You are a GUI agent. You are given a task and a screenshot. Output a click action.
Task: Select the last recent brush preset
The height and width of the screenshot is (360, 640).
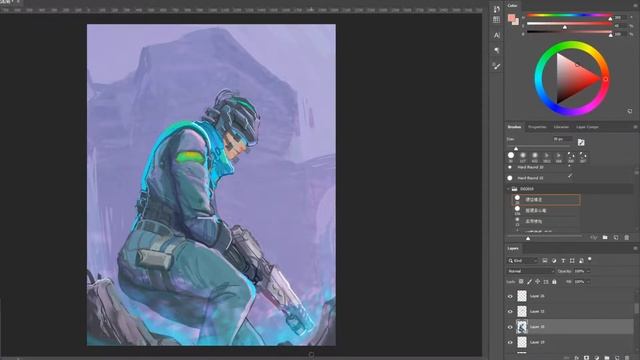pos(583,157)
